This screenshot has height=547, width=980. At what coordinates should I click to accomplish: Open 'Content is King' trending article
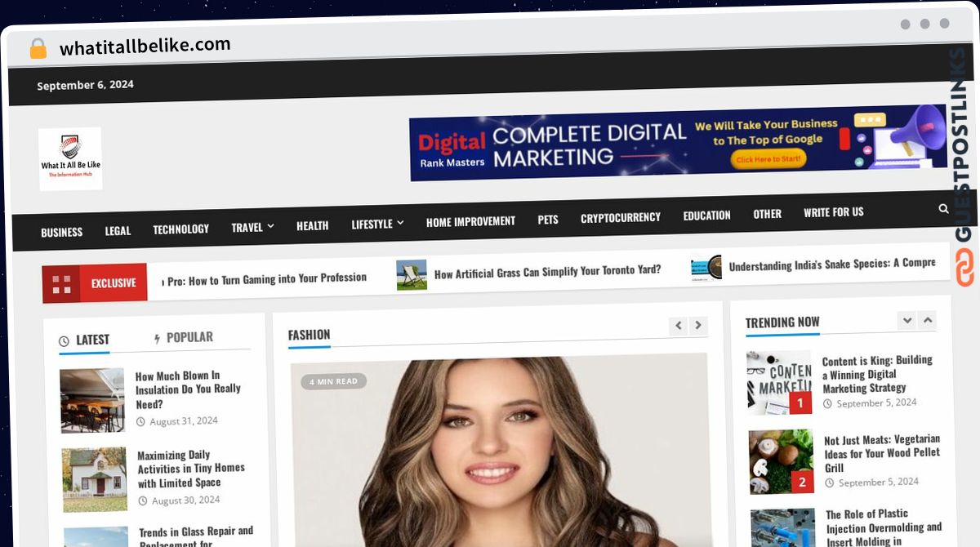[878, 374]
